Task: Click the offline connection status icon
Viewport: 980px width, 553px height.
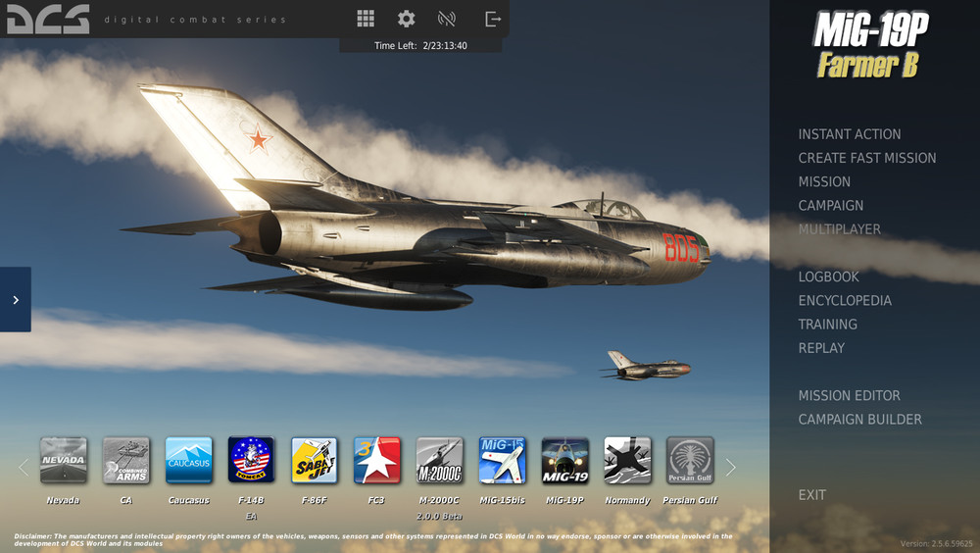Action: click(446, 19)
